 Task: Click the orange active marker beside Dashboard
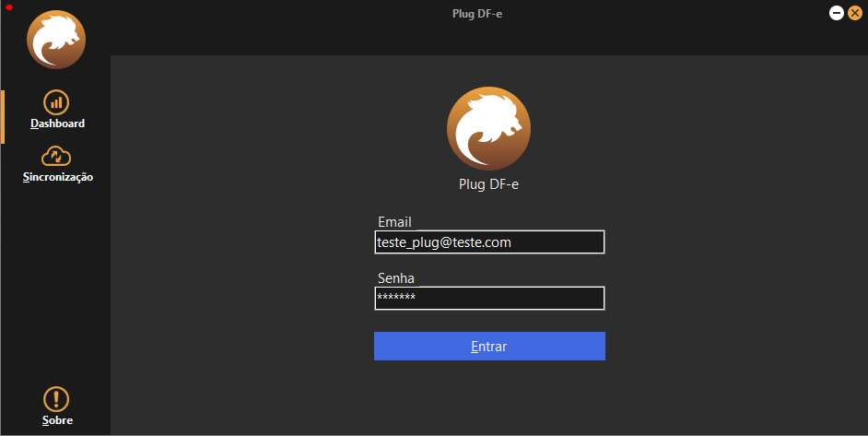coord(3,117)
